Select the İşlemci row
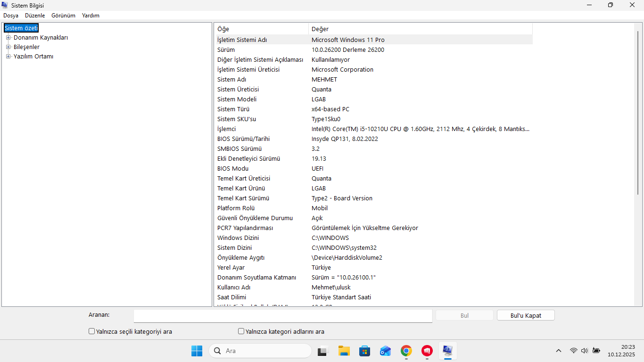644x362 pixels. pos(373,129)
